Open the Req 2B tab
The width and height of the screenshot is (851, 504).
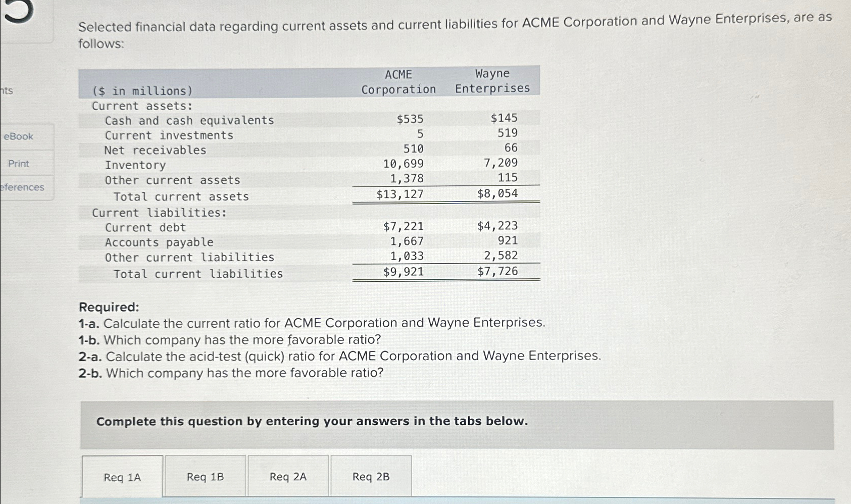370,476
